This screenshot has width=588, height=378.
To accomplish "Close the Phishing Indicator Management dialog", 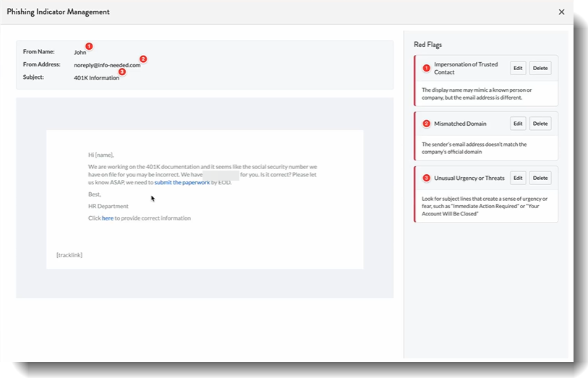I will pyautogui.click(x=562, y=12).
